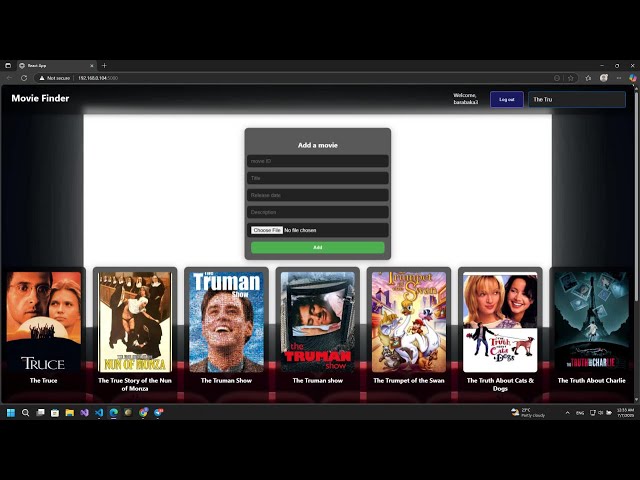
Task: Click the browser address bar URL
Action: [x=98, y=78]
